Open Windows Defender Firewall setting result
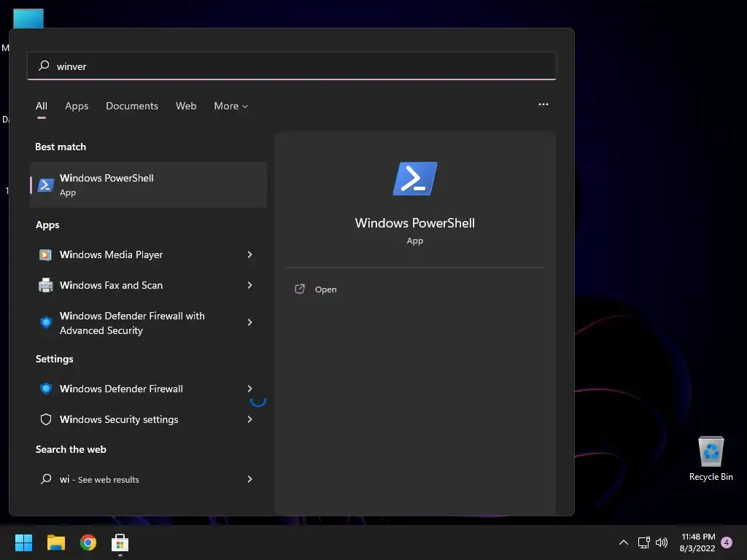747x560 pixels. (148, 389)
